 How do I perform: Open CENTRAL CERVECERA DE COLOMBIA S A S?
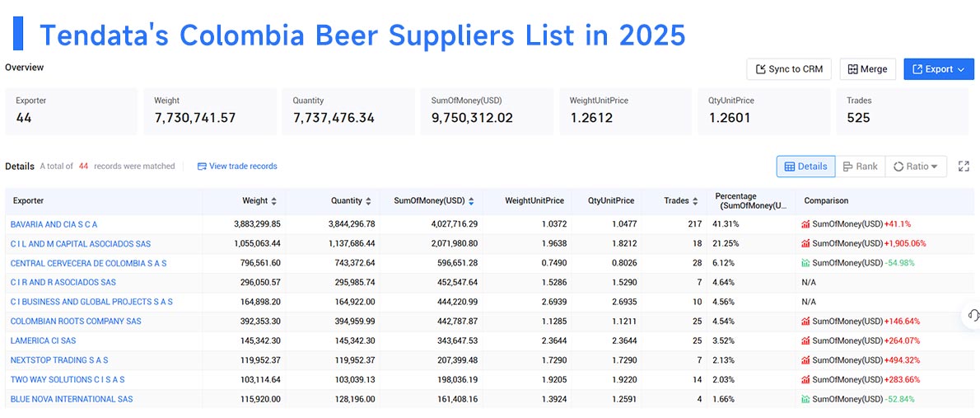tap(89, 263)
